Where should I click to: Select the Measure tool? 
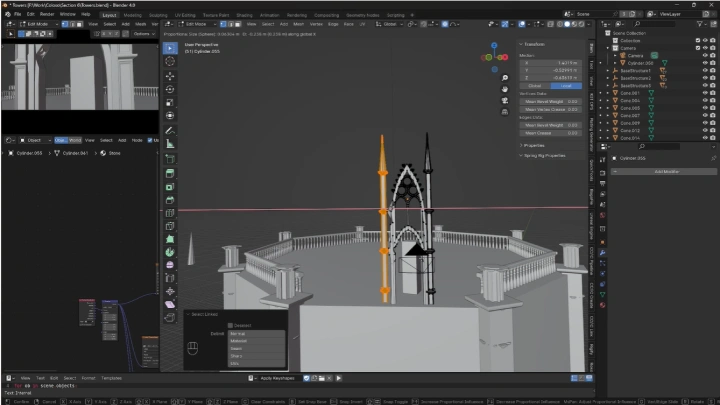[170, 144]
